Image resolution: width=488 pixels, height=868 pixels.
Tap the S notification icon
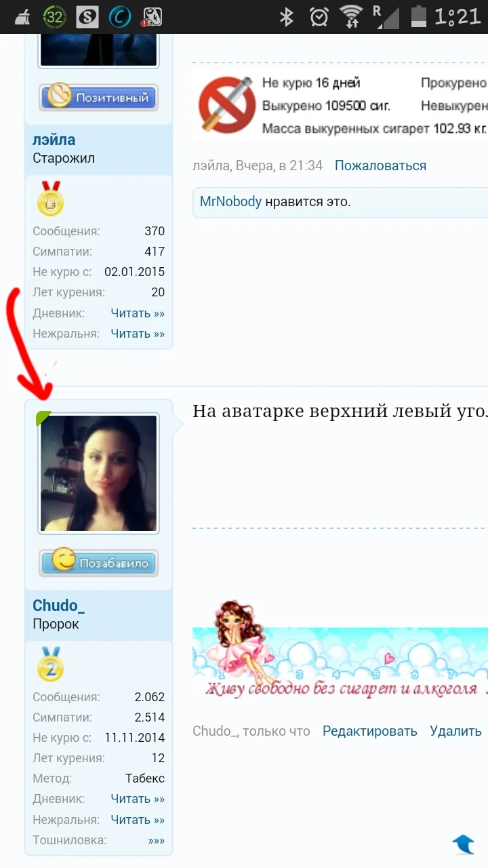click(x=87, y=17)
